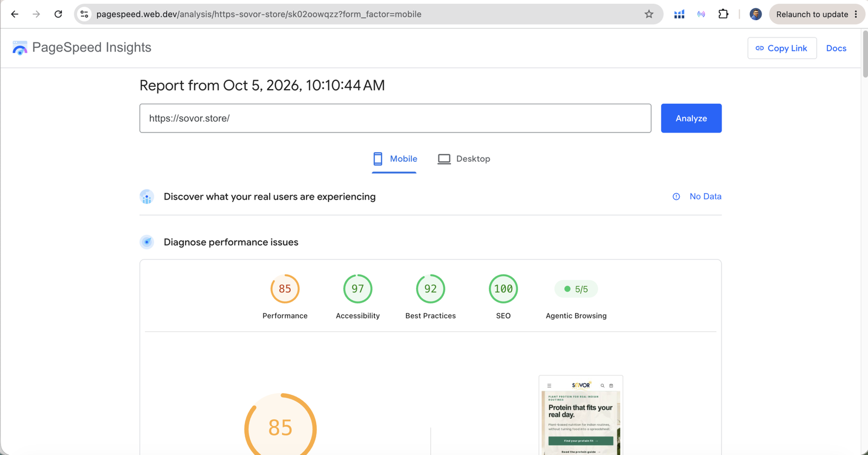
Task: Click "Discover what your real users are experiencing"
Action: click(x=270, y=197)
